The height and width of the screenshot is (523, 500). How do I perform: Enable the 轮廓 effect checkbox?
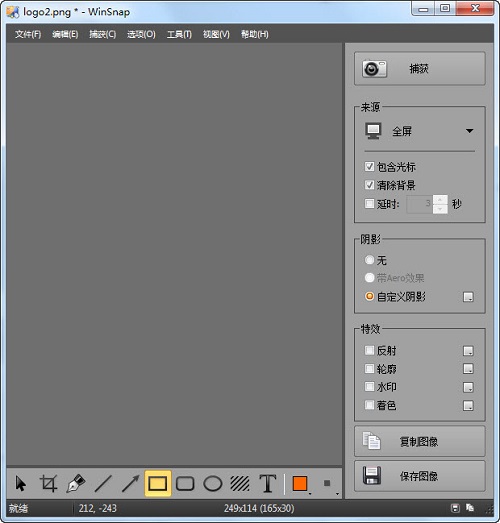369,369
